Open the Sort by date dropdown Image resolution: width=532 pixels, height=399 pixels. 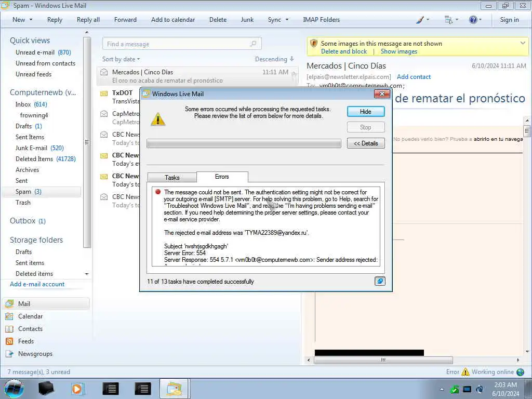click(121, 59)
